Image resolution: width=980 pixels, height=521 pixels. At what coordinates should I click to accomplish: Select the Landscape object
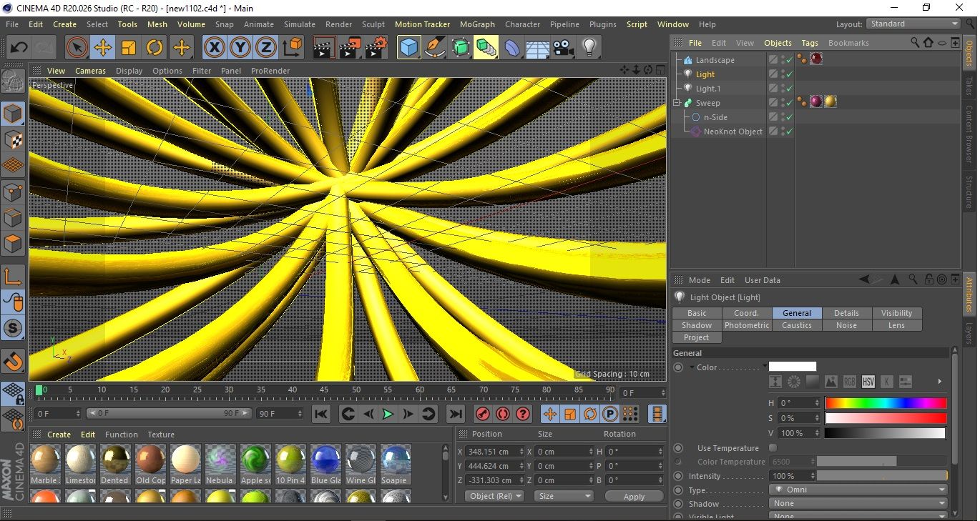(715, 60)
